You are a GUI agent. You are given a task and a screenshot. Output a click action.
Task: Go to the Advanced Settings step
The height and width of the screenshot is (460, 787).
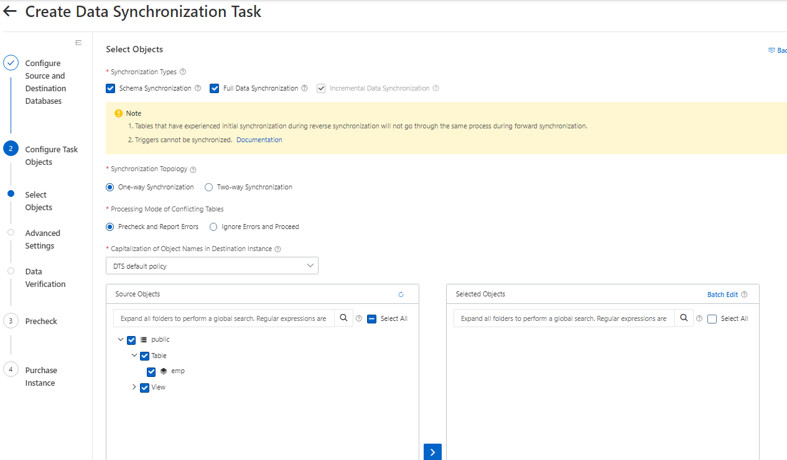coord(42,239)
